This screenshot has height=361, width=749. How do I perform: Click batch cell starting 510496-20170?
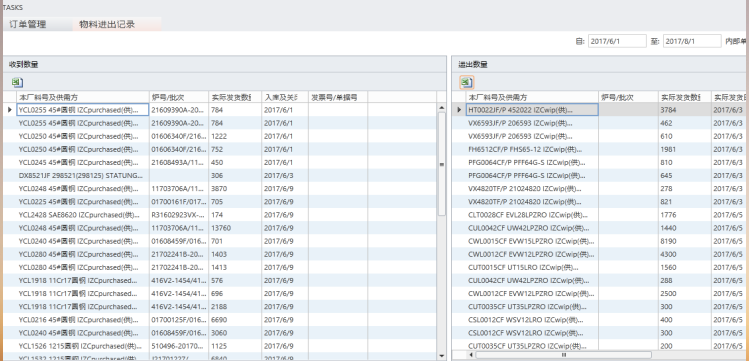pyautogui.click(x=179, y=346)
